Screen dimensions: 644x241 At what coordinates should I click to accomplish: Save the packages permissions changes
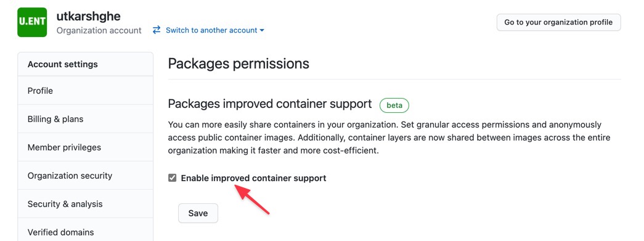[198, 213]
